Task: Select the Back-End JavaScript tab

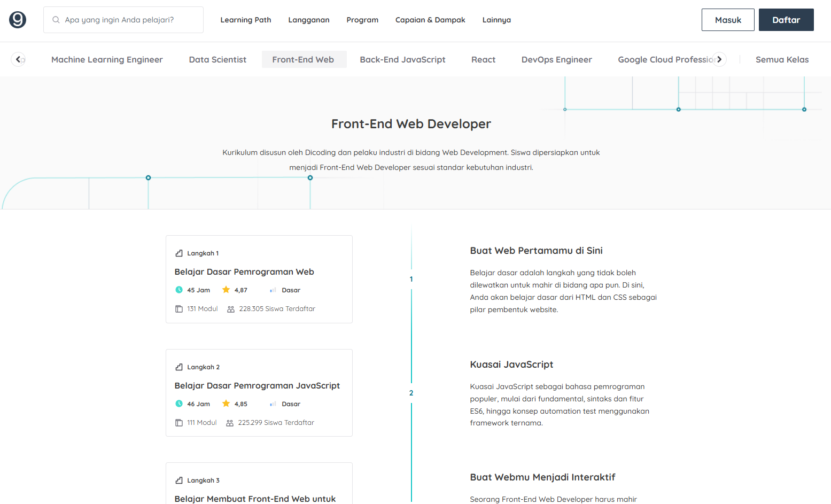Action: pyautogui.click(x=402, y=59)
